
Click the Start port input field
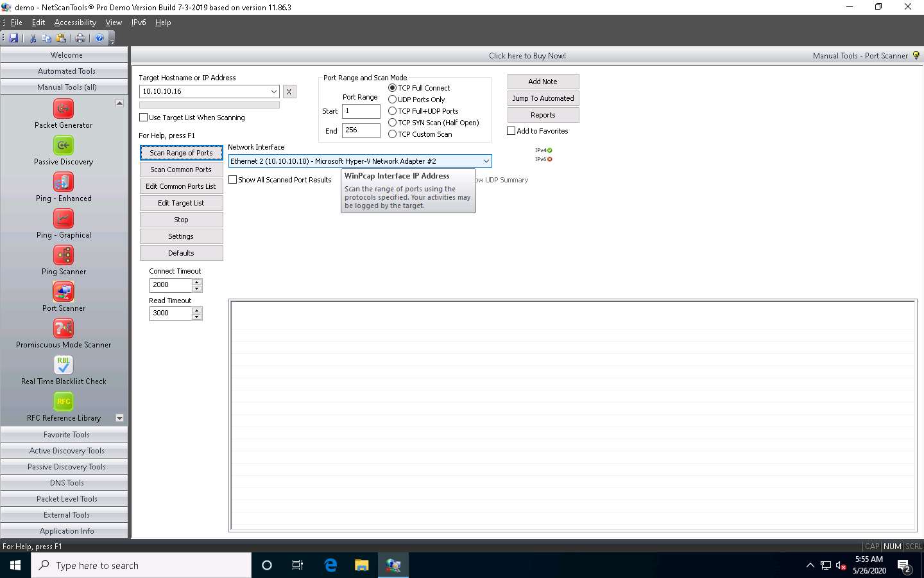[361, 111]
